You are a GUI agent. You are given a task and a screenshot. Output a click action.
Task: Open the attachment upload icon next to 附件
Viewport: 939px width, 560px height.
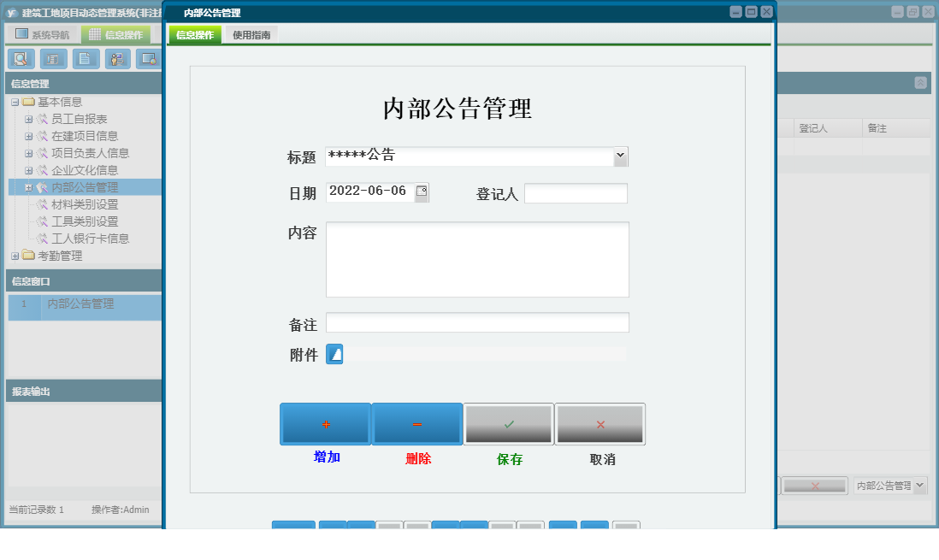coord(334,353)
